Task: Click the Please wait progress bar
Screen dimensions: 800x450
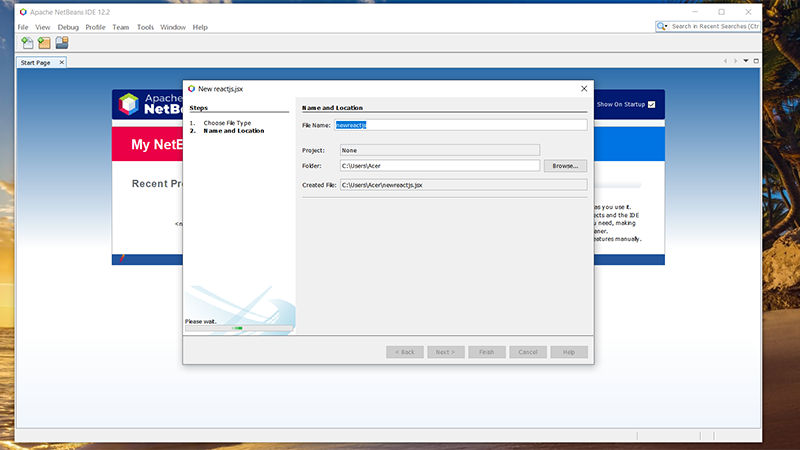Action: click(x=239, y=328)
